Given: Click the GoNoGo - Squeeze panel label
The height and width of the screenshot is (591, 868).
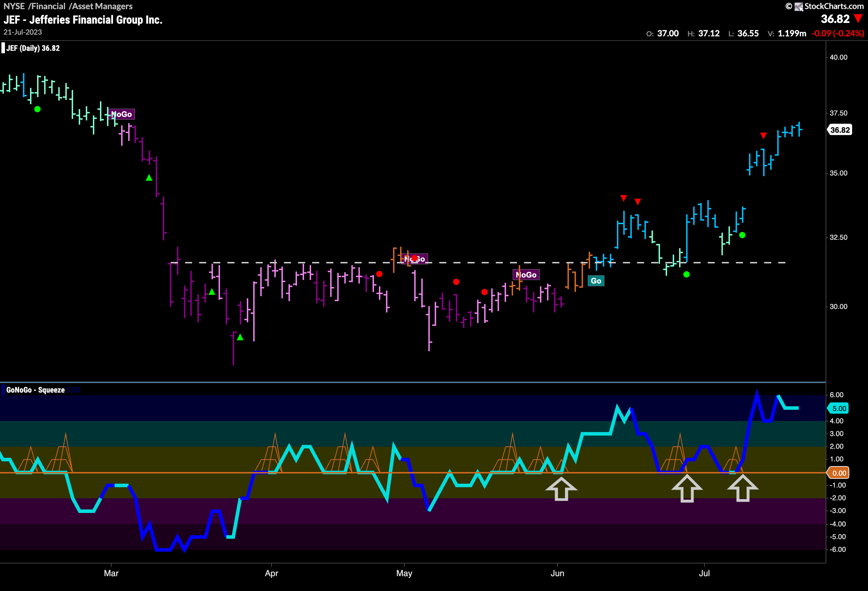Looking at the screenshot, I should [35, 390].
